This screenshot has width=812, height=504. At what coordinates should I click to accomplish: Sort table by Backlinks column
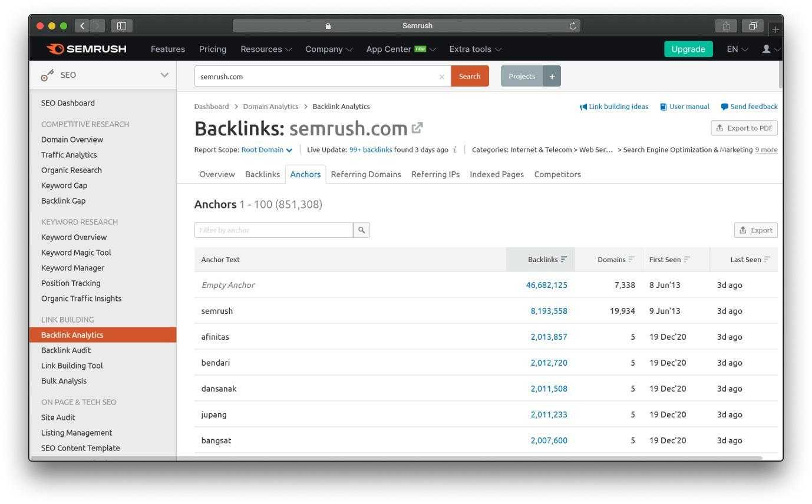pos(547,260)
